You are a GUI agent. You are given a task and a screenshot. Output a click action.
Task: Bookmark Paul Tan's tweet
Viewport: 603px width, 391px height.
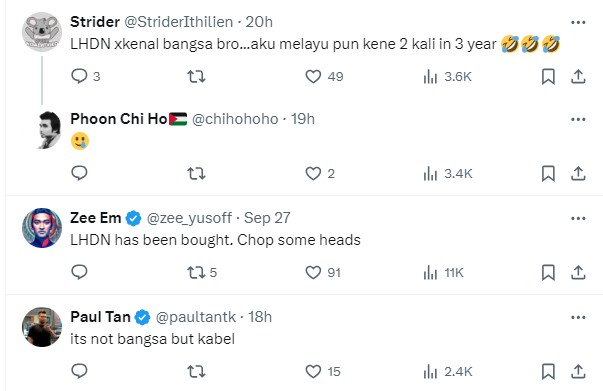[548, 371]
